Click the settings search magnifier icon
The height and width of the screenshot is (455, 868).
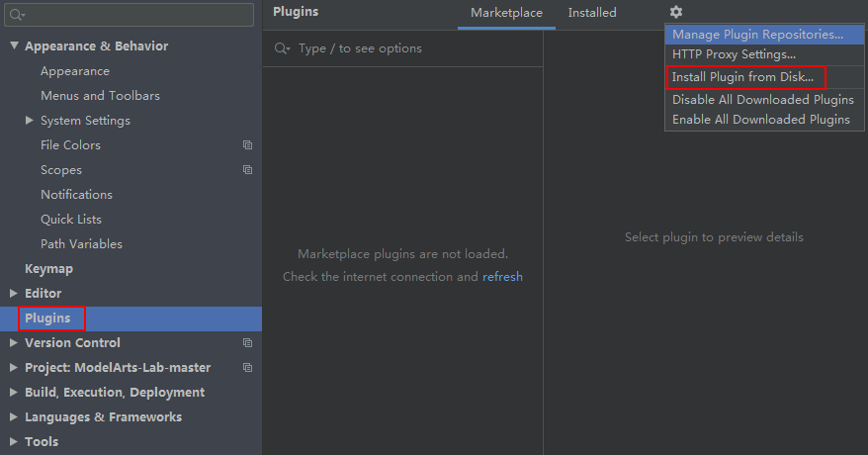pos(17,15)
